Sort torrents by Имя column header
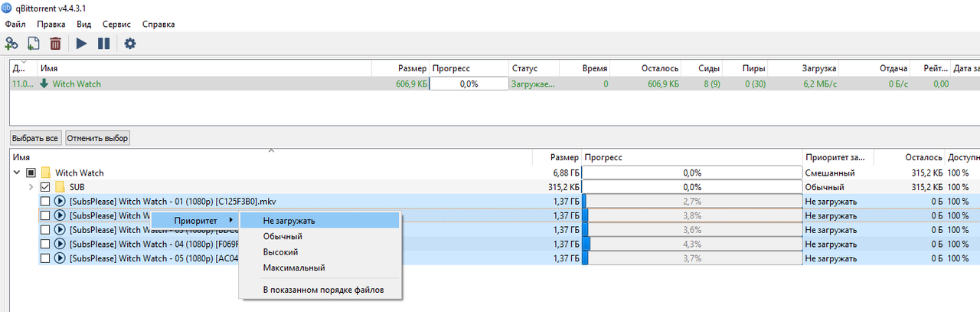980x312 pixels. pos(204,68)
